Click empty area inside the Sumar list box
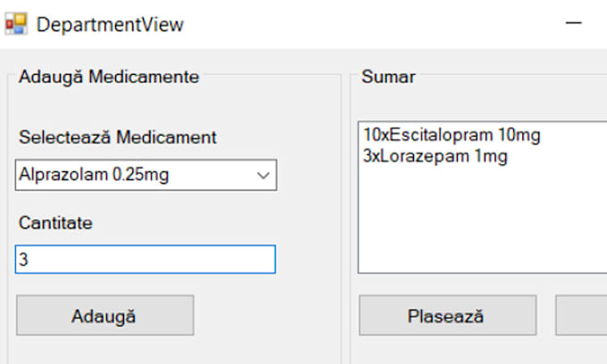This screenshot has width=607, height=364. point(482,220)
